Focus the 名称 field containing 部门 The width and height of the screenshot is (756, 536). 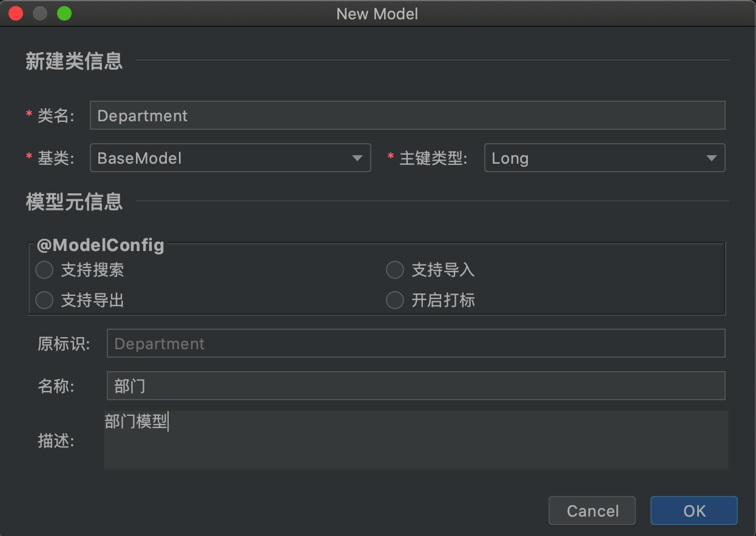click(x=415, y=386)
